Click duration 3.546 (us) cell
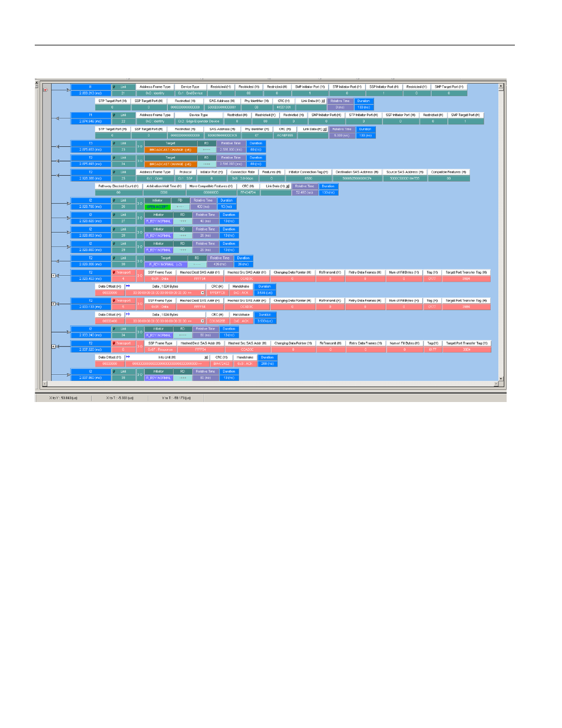This screenshot has height=728, width=562. click(265, 293)
